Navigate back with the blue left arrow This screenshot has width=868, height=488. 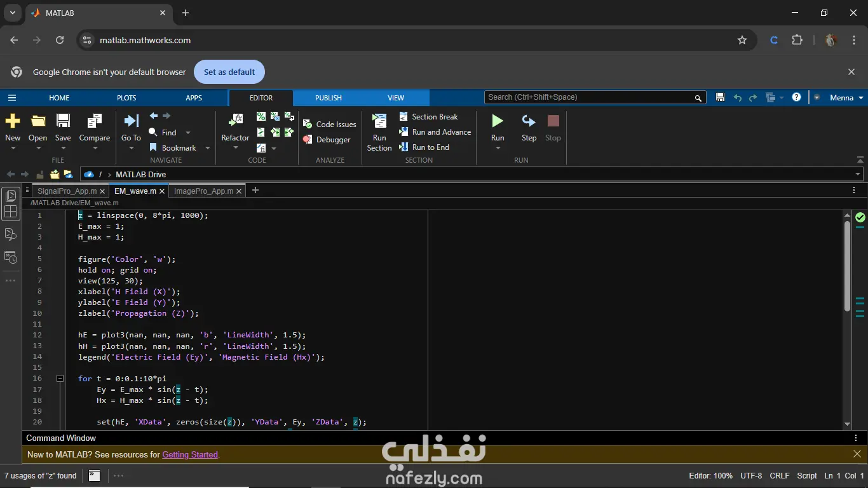pyautogui.click(x=154, y=116)
